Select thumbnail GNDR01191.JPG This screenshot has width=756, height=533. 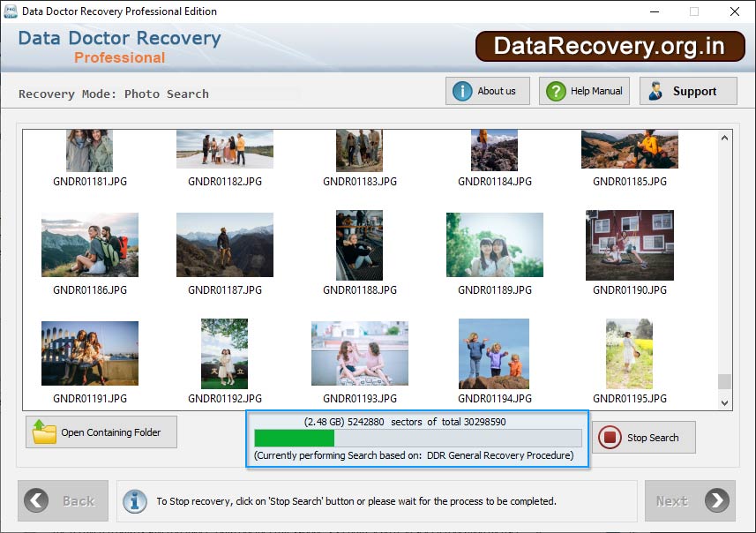[x=90, y=353]
